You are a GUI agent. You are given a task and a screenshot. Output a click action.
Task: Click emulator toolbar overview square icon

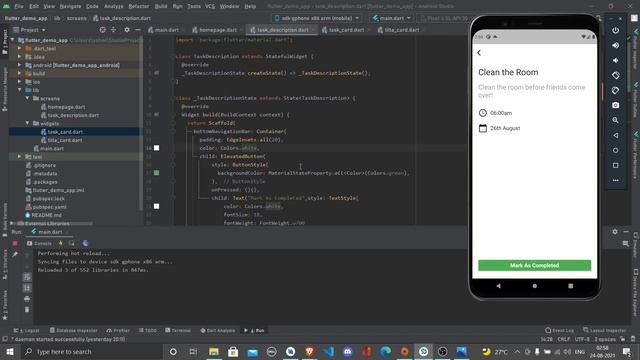coord(616,165)
